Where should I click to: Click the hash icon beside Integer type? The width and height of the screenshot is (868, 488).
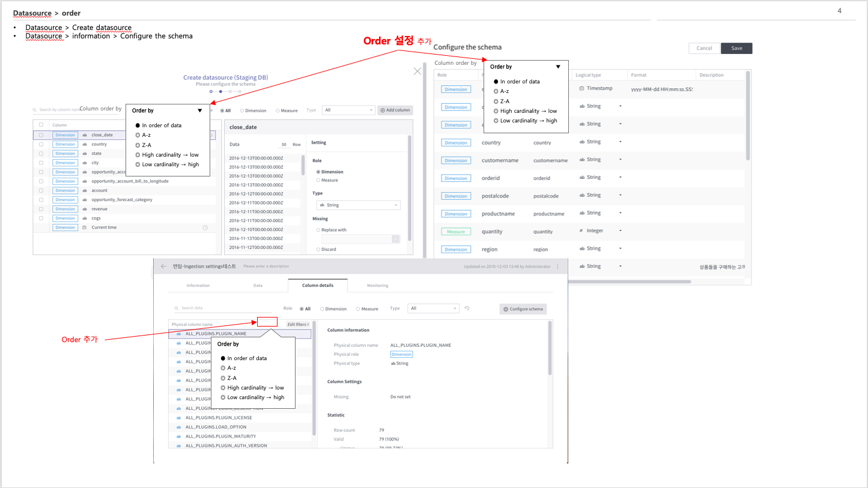[581, 230]
